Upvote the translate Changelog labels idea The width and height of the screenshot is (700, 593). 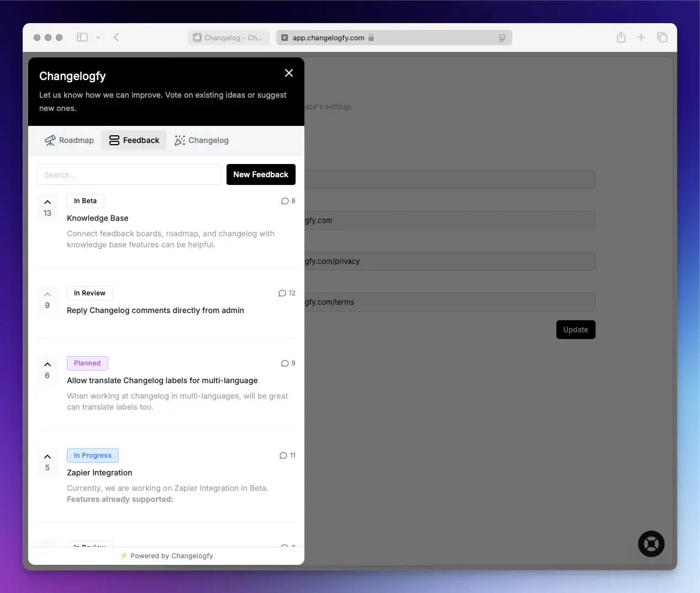48,370
